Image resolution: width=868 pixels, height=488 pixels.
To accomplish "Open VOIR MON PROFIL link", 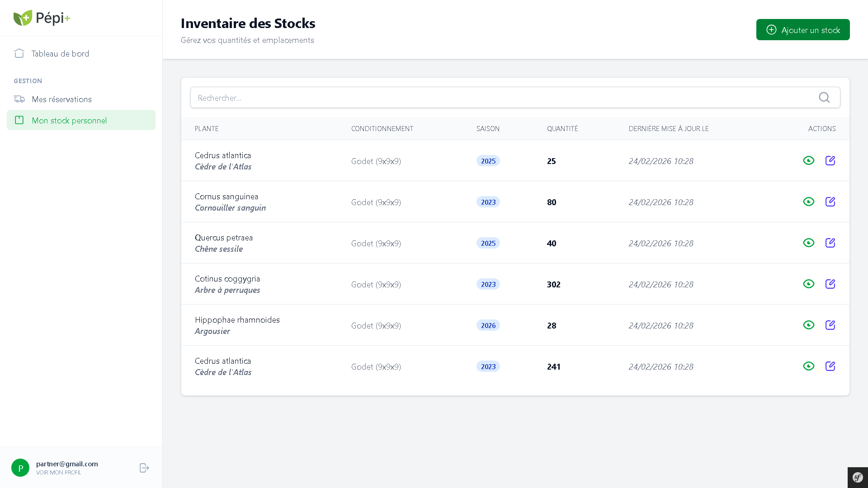I will (59, 472).
